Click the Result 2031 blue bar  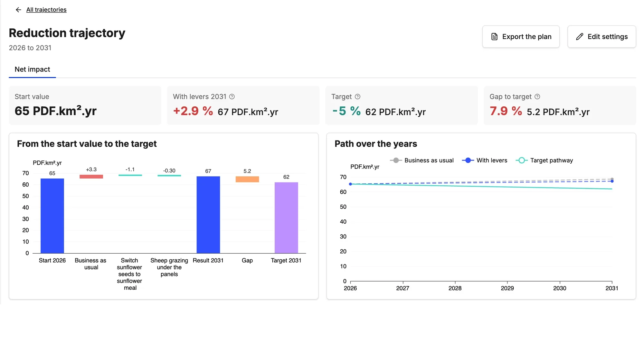point(208,215)
